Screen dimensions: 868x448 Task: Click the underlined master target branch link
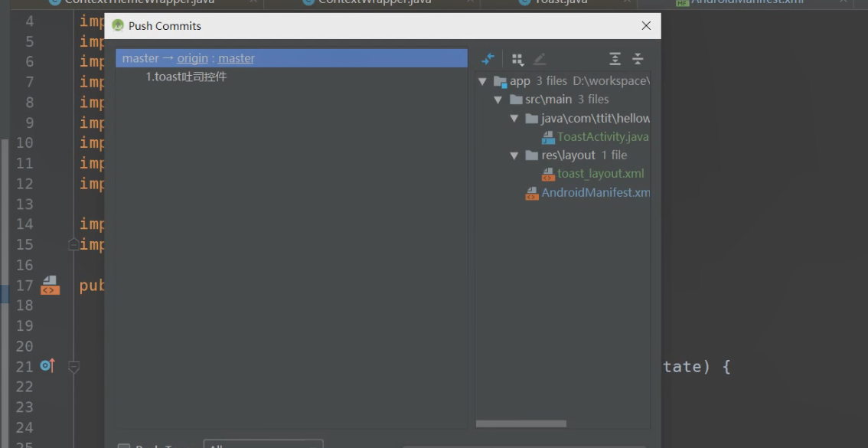point(237,58)
